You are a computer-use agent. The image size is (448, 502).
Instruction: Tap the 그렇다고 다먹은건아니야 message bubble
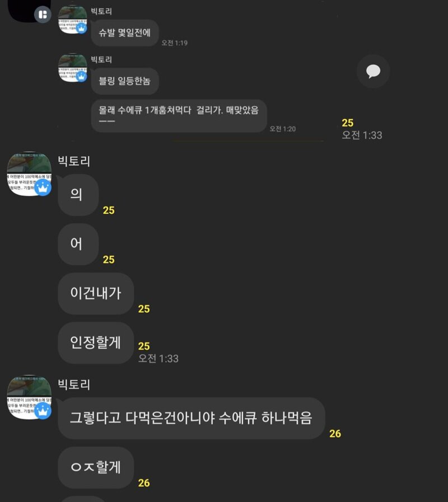pyautogui.click(x=192, y=418)
